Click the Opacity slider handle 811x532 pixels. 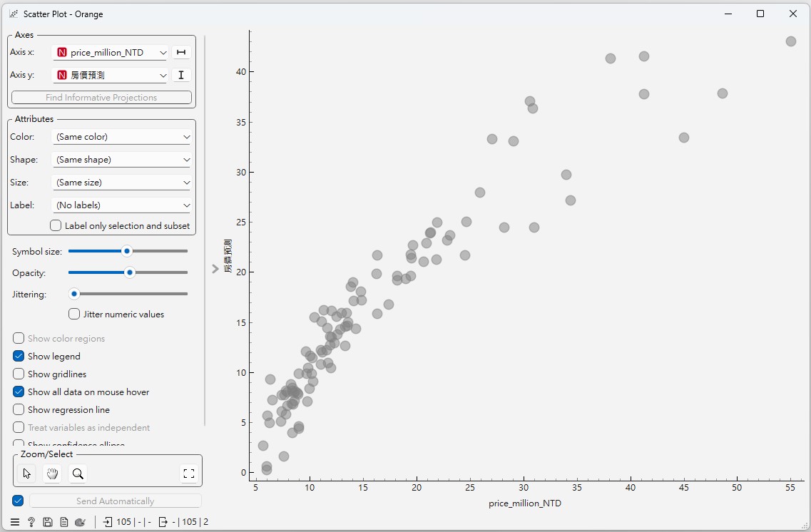click(129, 272)
